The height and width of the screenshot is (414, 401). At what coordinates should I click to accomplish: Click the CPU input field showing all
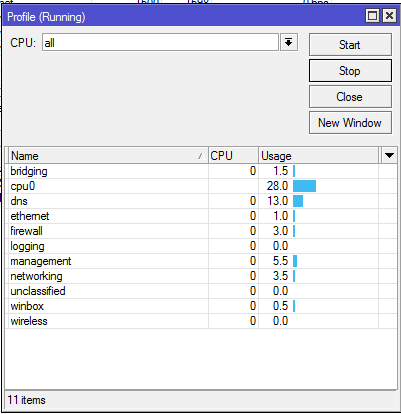point(160,42)
